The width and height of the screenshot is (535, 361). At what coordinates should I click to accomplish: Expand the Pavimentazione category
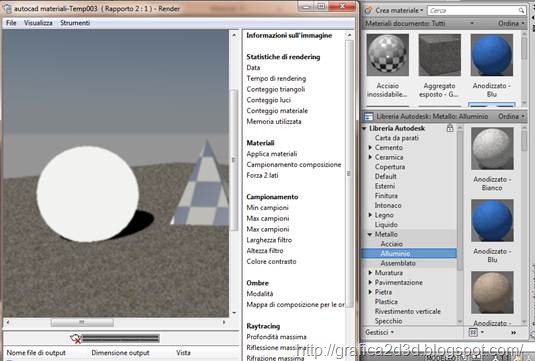pos(371,283)
